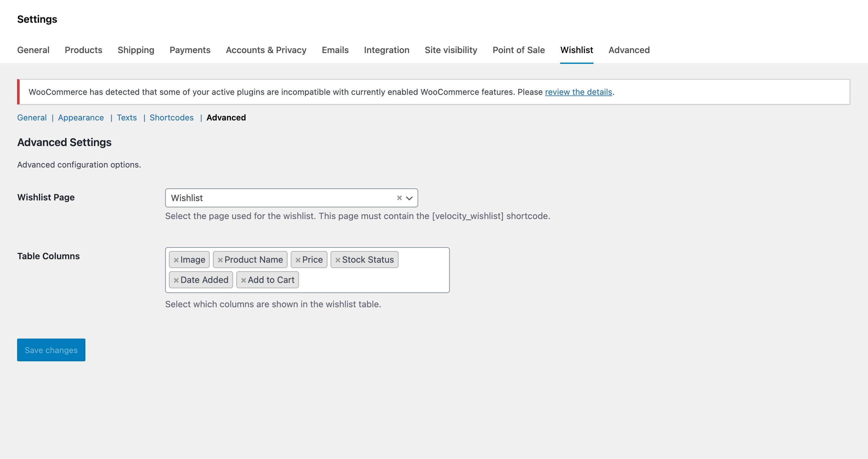The width and height of the screenshot is (868, 459).
Task: Save changes to wishlist settings
Action: point(51,350)
